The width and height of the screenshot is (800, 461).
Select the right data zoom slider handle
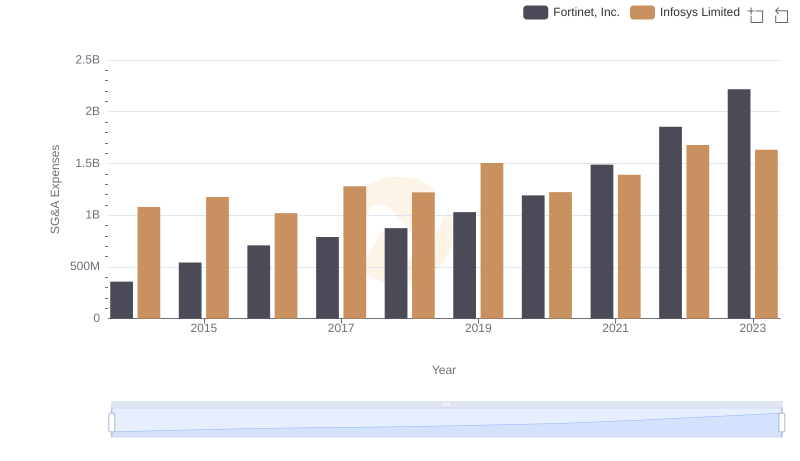[781, 422]
